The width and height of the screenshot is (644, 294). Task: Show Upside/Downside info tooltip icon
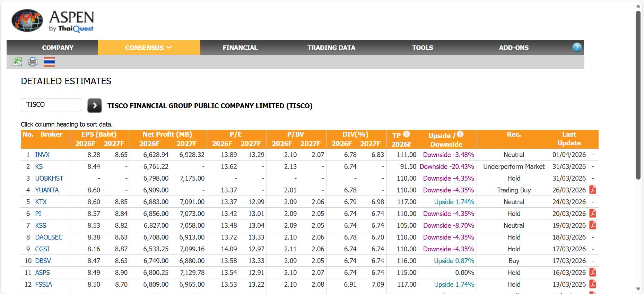[x=460, y=134]
